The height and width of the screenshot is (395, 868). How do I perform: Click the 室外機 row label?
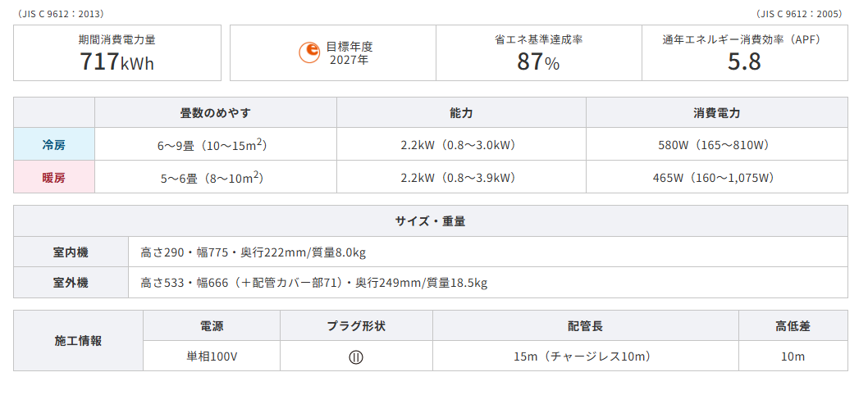tap(71, 283)
